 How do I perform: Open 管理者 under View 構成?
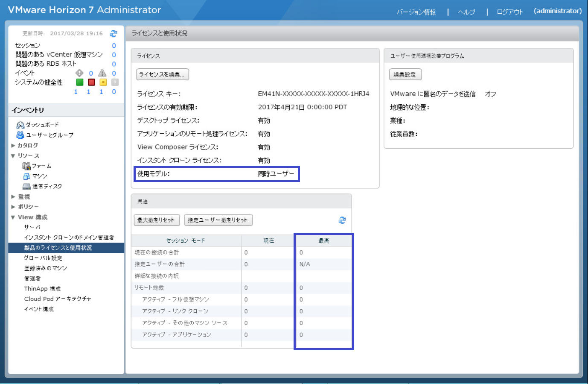click(x=32, y=278)
